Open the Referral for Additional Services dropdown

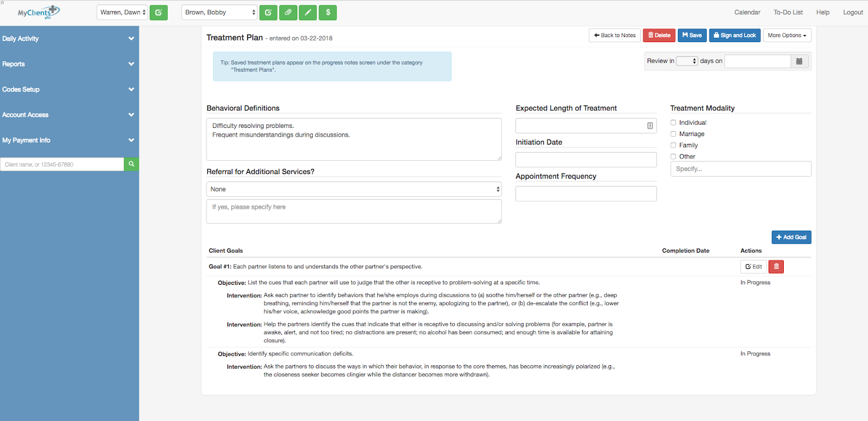pyautogui.click(x=354, y=189)
